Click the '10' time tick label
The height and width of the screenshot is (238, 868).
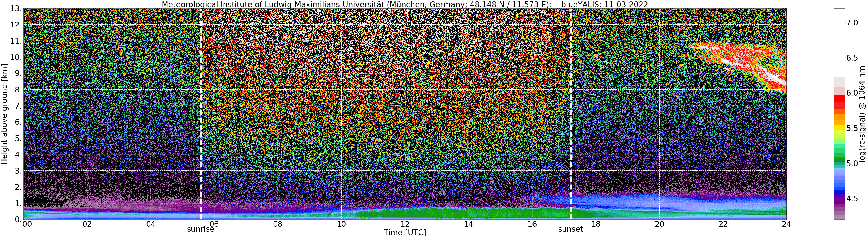click(341, 224)
